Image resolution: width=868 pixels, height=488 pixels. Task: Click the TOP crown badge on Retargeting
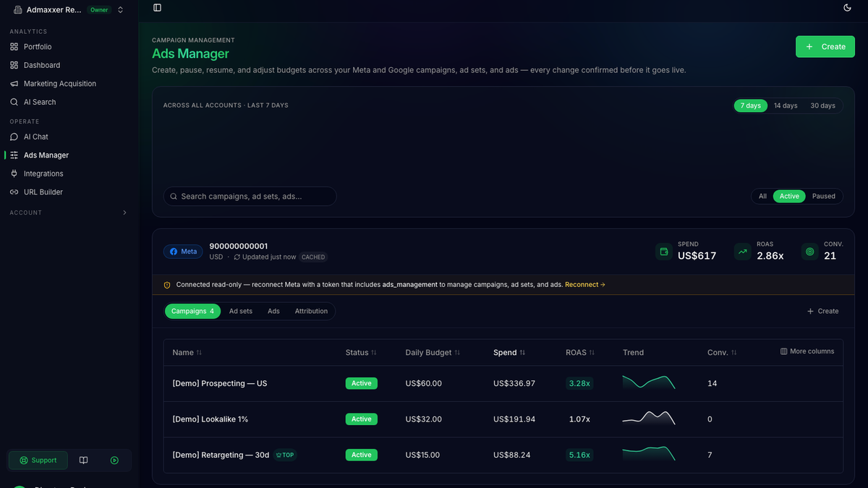coord(285,455)
